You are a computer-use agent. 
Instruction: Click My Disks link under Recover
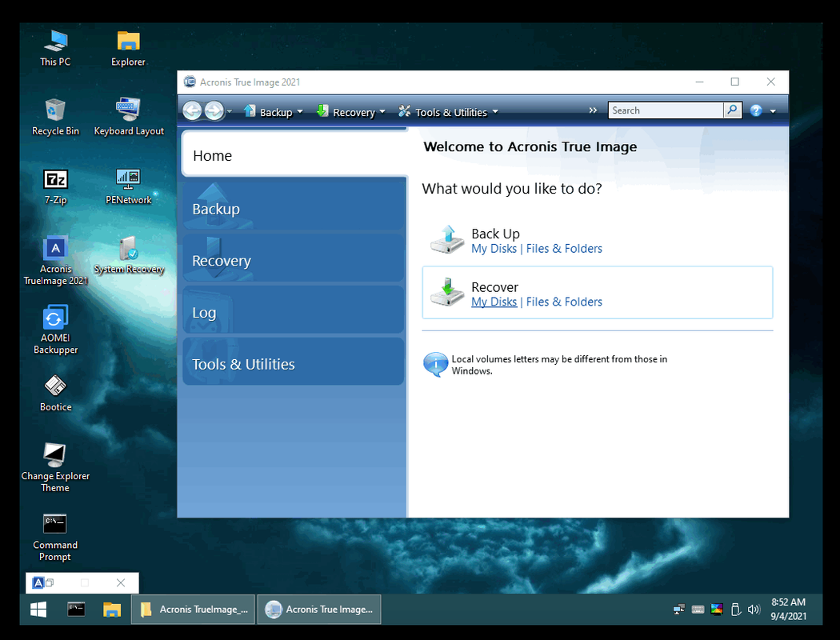[494, 302]
